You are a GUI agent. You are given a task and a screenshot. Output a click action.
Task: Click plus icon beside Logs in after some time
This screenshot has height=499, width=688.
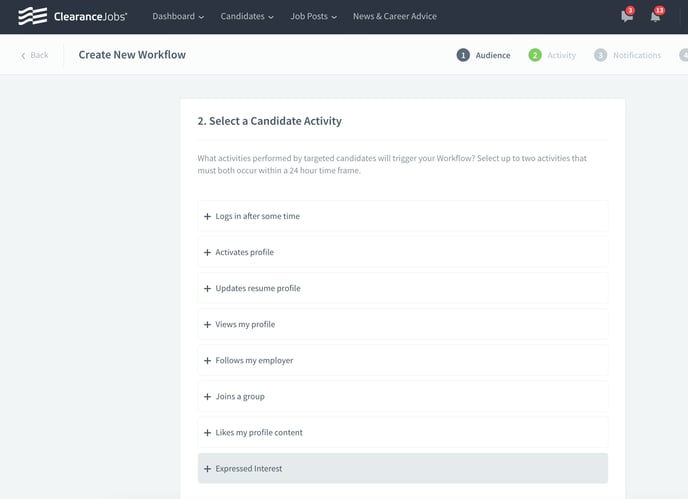(208, 216)
